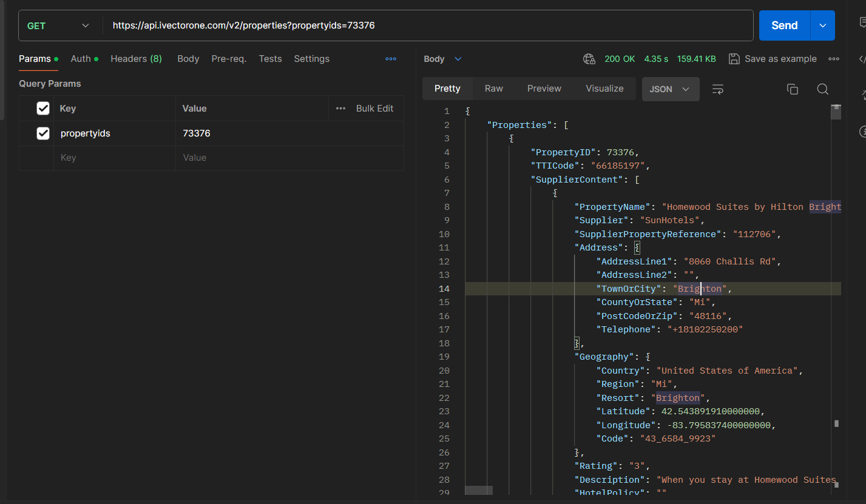
Task: Toggle the select-all params checkbox
Action: (43, 109)
